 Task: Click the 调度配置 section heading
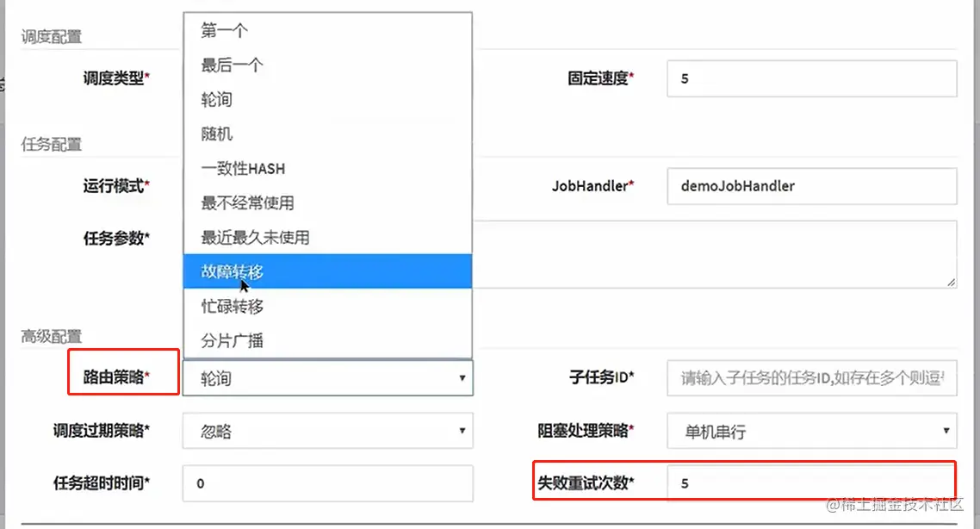click(x=52, y=37)
